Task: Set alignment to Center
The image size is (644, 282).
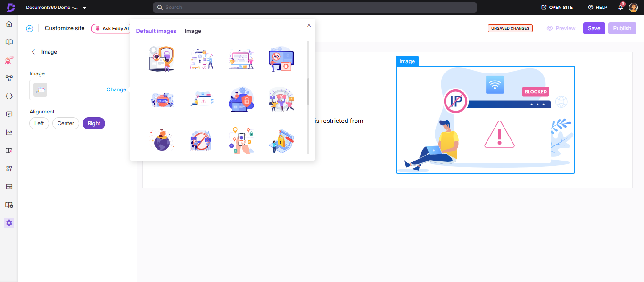Action: click(x=66, y=123)
